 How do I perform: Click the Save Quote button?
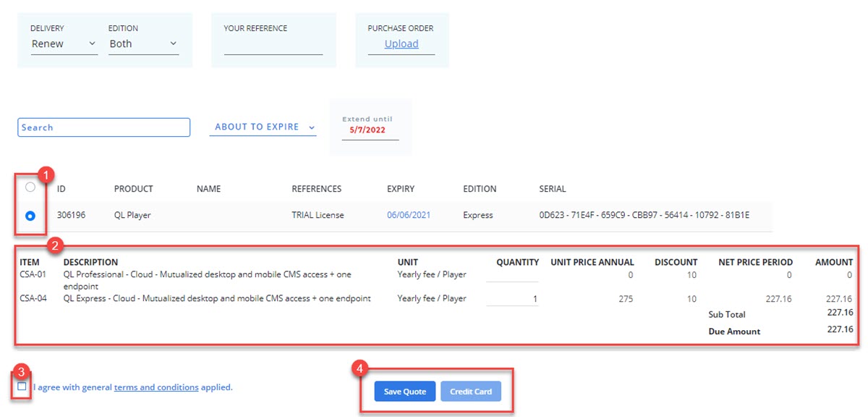tap(405, 392)
